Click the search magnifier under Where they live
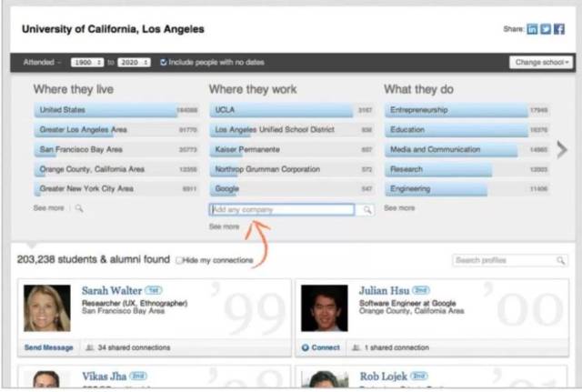This screenshot has height=392, width=582. [79, 208]
